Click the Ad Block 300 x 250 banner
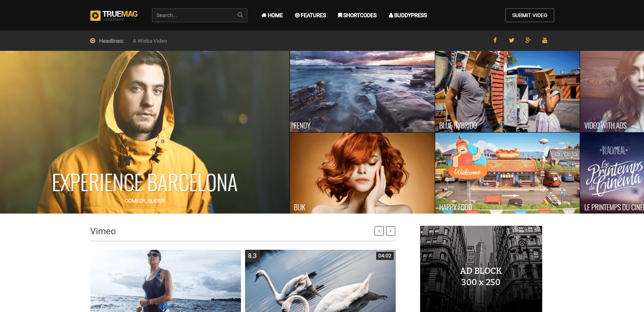 (481, 269)
